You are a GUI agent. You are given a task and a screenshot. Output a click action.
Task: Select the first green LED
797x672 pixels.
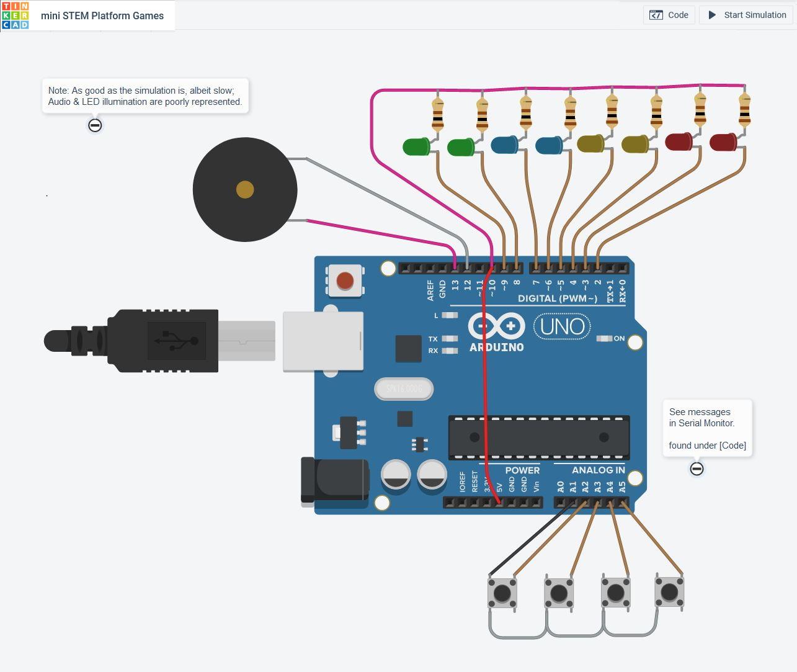pyautogui.click(x=416, y=147)
